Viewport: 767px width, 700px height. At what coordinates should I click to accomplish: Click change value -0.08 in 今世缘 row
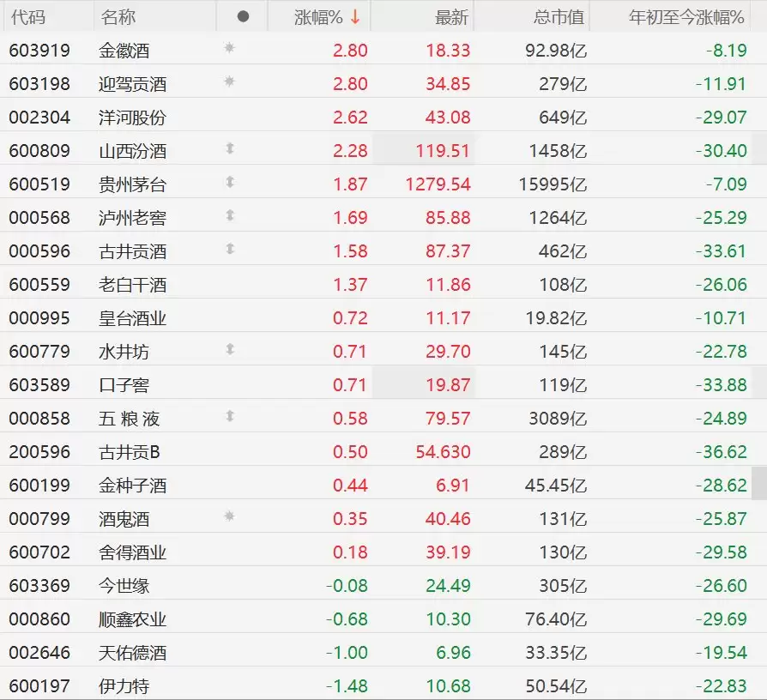(x=347, y=586)
